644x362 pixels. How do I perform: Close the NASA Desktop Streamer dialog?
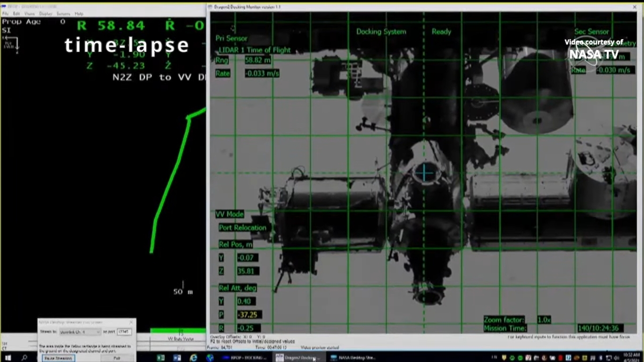[x=131, y=322]
